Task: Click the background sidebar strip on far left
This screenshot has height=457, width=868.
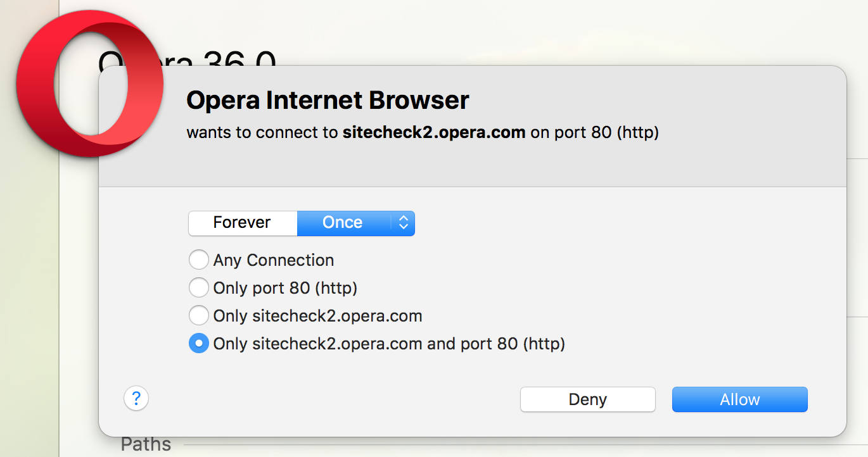Action: click(x=29, y=285)
